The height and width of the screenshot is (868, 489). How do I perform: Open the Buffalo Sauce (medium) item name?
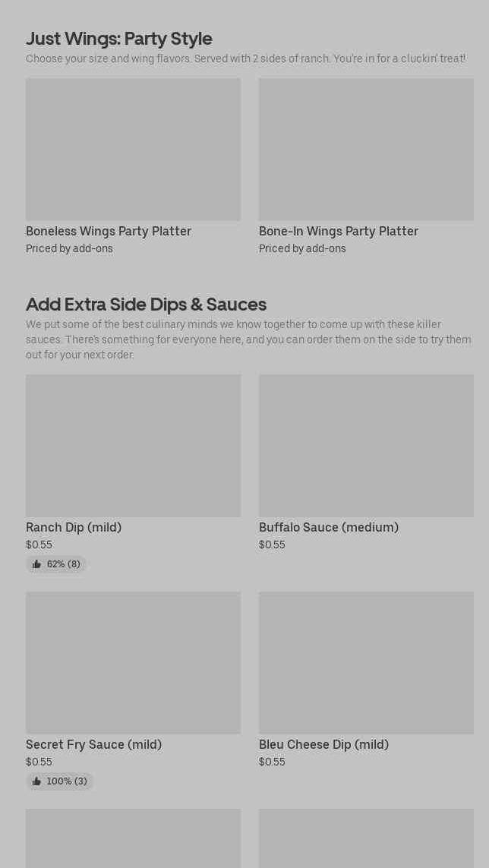329,527
